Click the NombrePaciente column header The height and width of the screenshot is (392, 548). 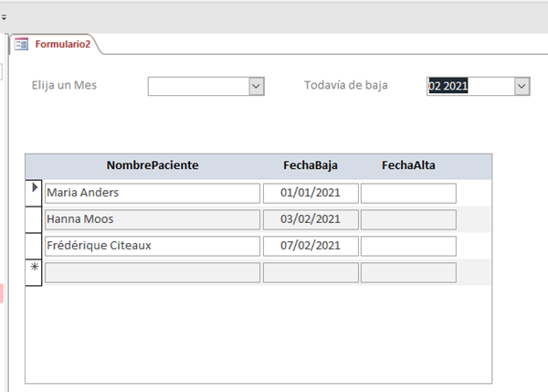(153, 165)
